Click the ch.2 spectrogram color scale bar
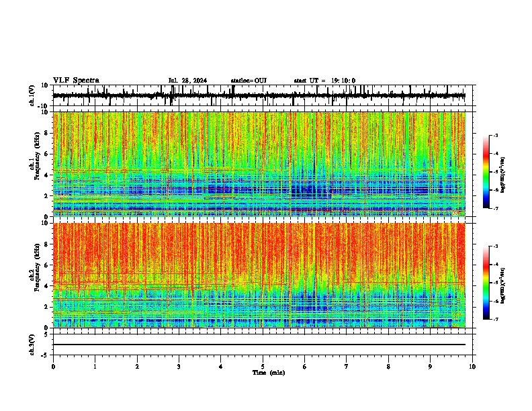532x411 pixels. point(486,283)
